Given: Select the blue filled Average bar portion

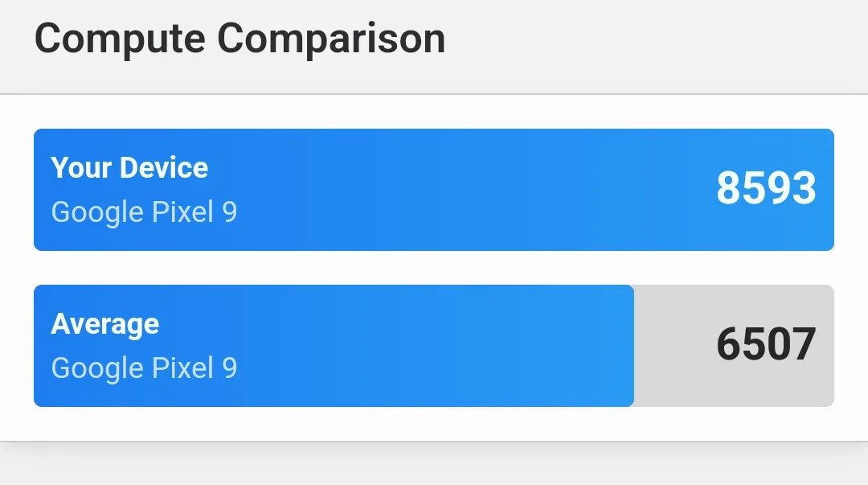Looking at the screenshot, I should pos(334,346).
